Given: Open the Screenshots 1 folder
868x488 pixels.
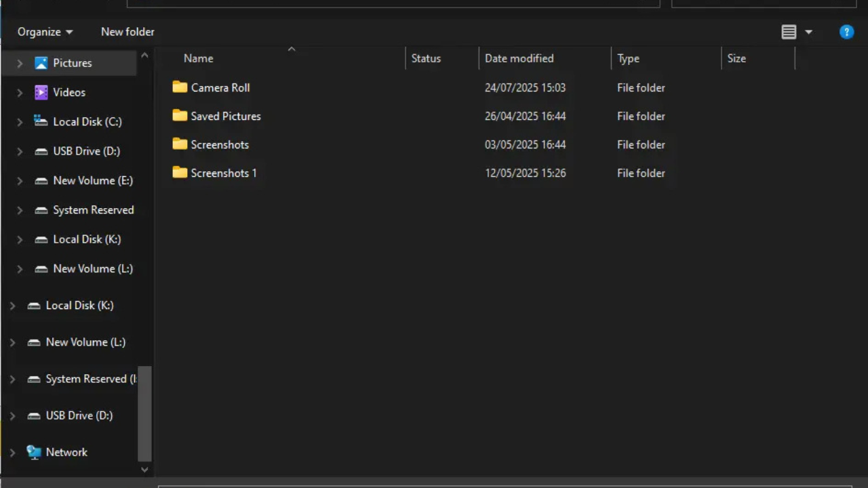Looking at the screenshot, I should pos(223,173).
